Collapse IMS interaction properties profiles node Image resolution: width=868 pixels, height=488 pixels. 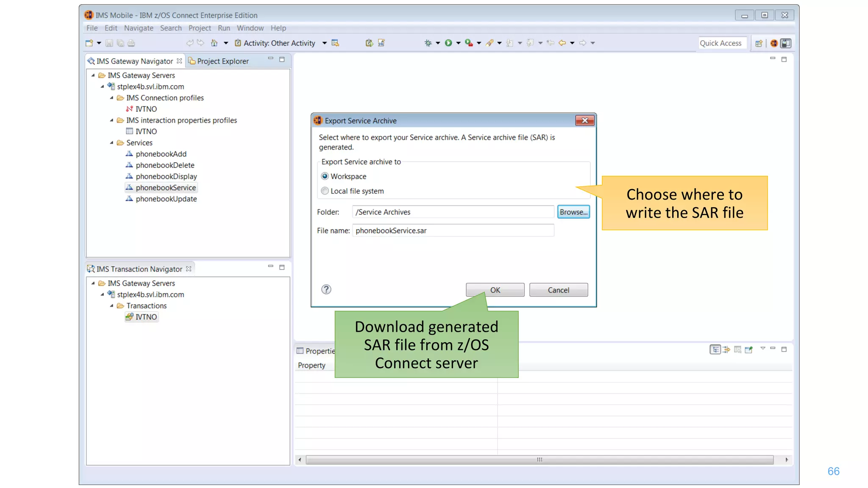click(111, 120)
